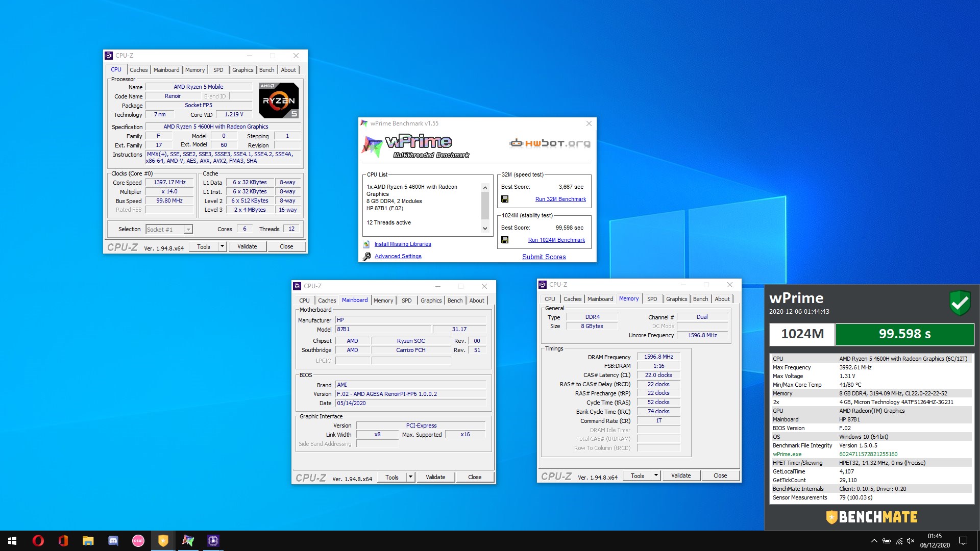Click the BenchMate green shield checkmark
Viewport: 980px width, 551px height.
960,303
